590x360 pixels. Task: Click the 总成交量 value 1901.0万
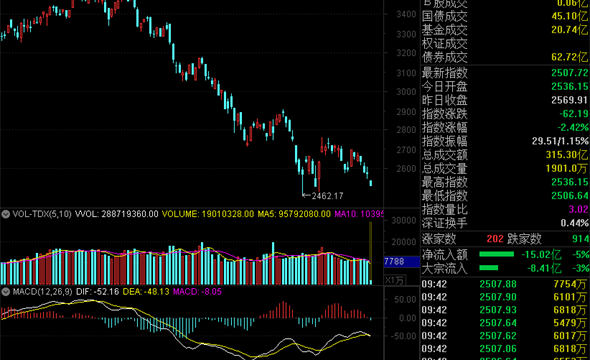pos(567,169)
